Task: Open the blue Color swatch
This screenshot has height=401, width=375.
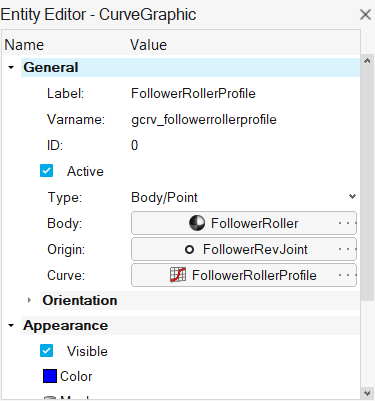Action: 50,376
